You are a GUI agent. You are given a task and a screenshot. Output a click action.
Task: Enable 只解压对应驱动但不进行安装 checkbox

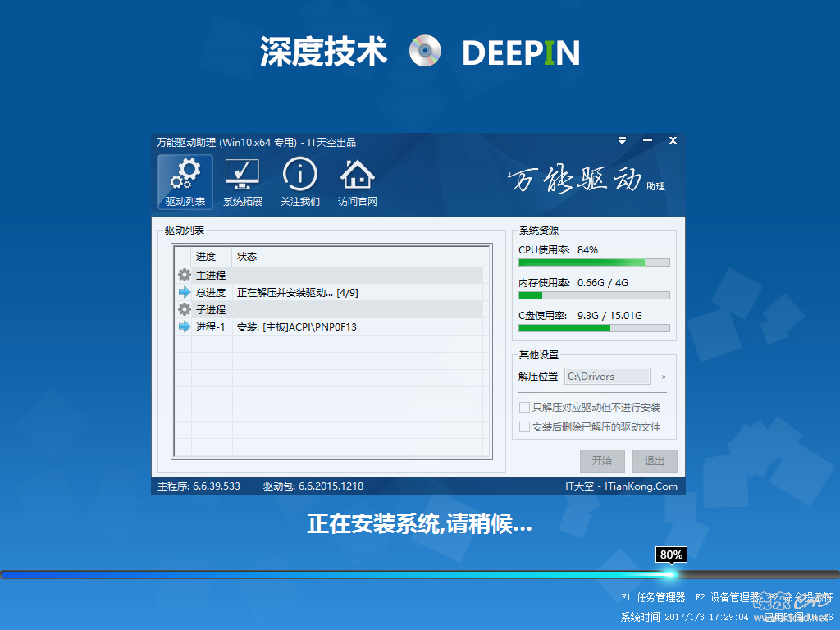(x=524, y=408)
